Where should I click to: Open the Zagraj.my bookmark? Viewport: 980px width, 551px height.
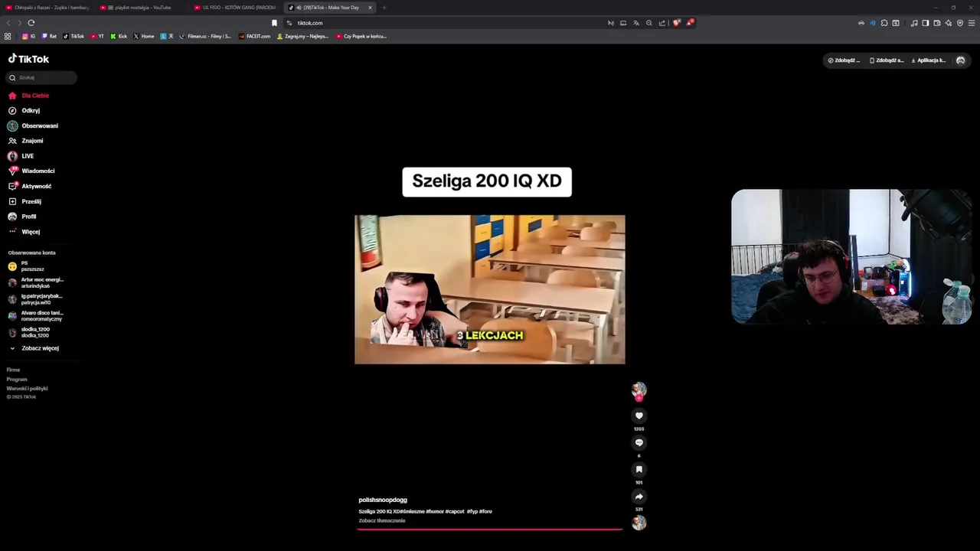pyautogui.click(x=302, y=36)
